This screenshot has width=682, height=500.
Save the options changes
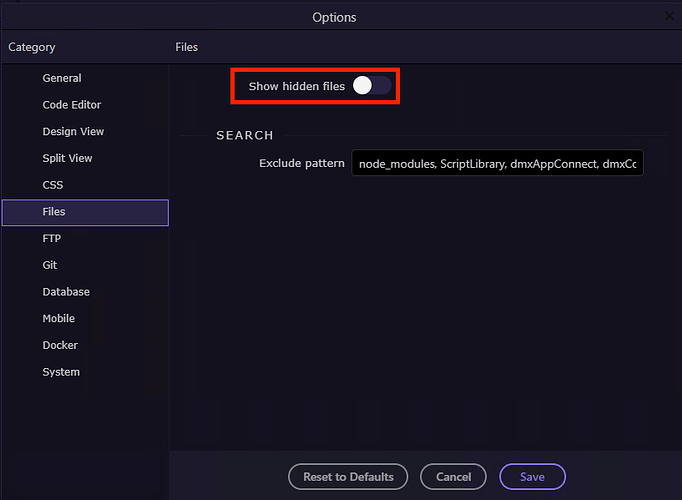[x=532, y=477]
